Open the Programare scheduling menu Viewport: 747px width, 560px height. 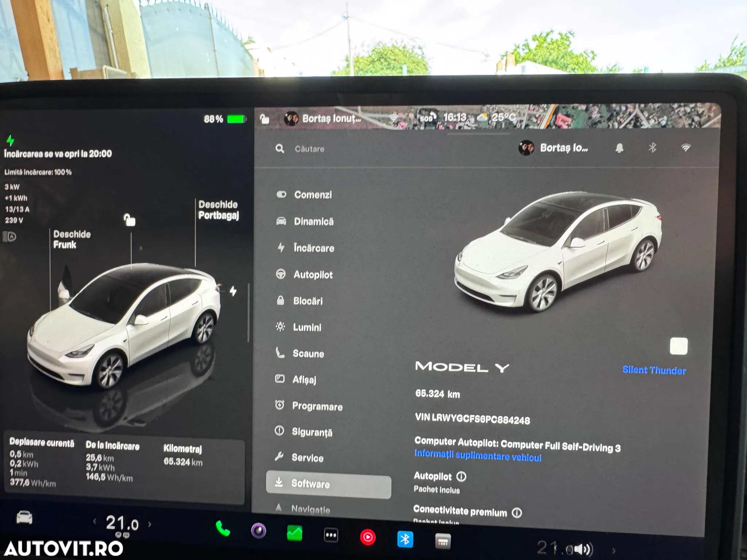pyautogui.click(x=309, y=406)
